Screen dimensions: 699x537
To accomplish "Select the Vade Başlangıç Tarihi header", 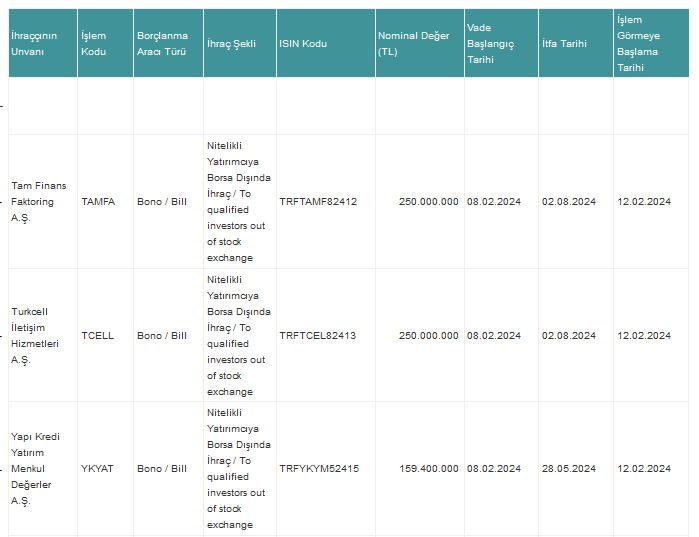I will pos(502,43).
